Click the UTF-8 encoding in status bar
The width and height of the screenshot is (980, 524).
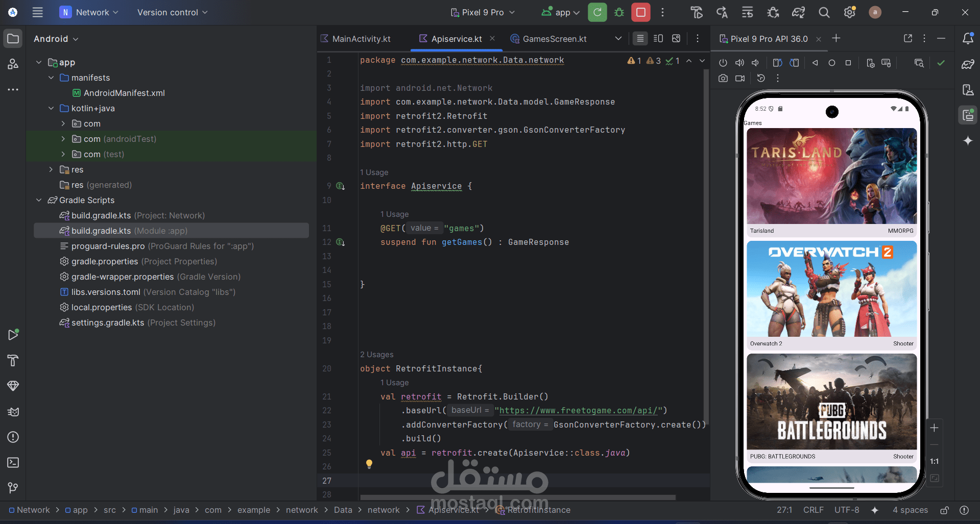tap(847, 510)
